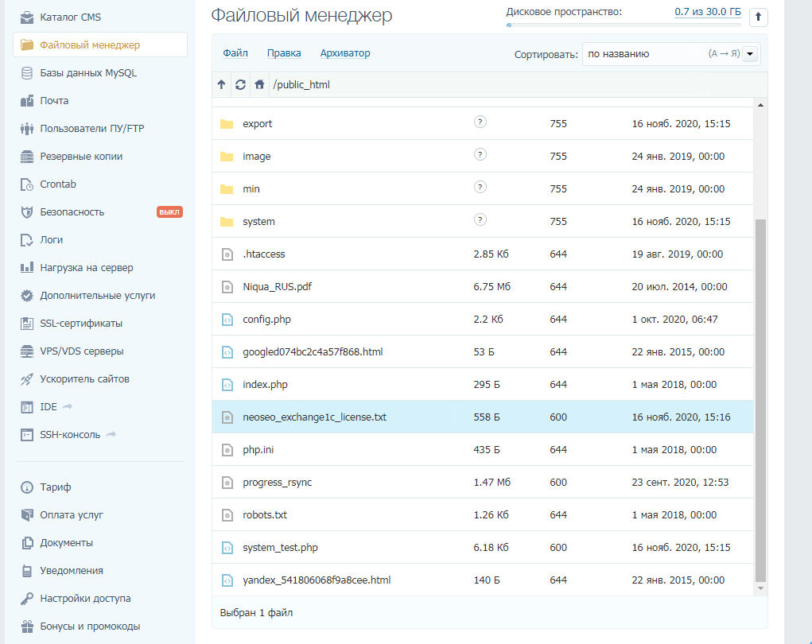Click the scrollbar up arrow
Viewport: 812px width, 644px height.
(x=760, y=105)
